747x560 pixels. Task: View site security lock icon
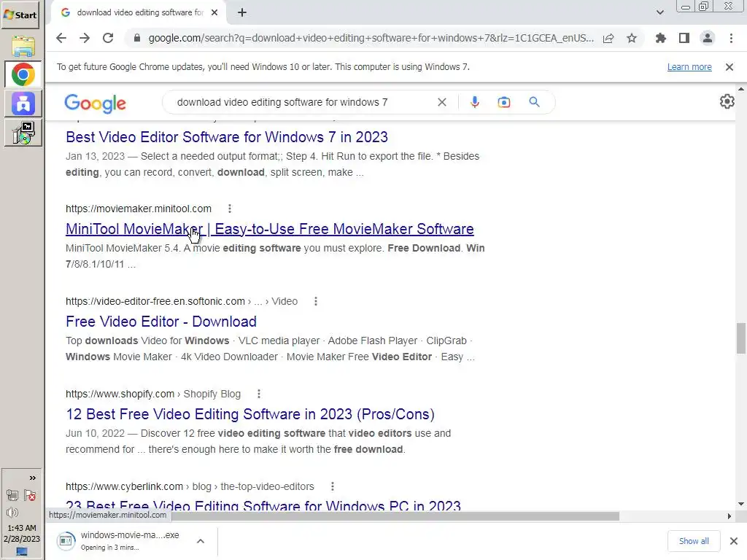pyautogui.click(x=136, y=38)
